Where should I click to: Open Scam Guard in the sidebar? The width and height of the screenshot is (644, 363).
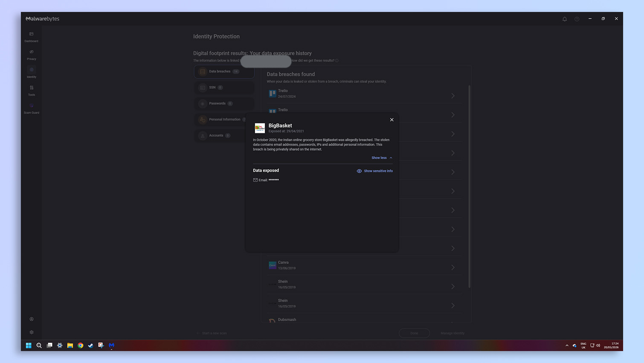[31, 108]
